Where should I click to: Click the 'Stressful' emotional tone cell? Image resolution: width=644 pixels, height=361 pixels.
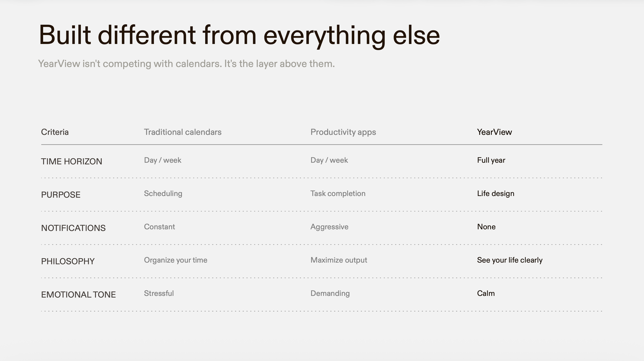tap(159, 293)
